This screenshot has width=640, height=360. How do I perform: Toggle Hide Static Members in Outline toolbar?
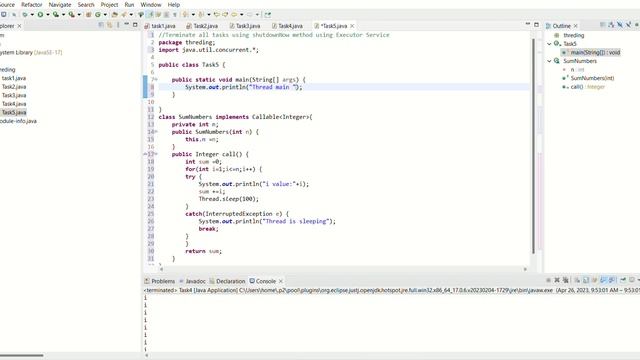pyautogui.click(x=629, y=25)
